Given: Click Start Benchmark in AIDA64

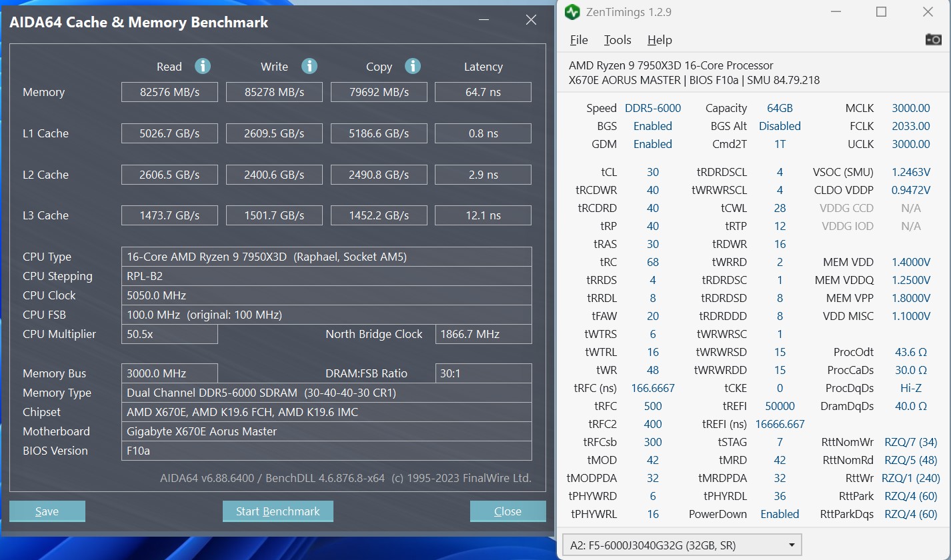Looking at the screenshot, I should [278, 511].
